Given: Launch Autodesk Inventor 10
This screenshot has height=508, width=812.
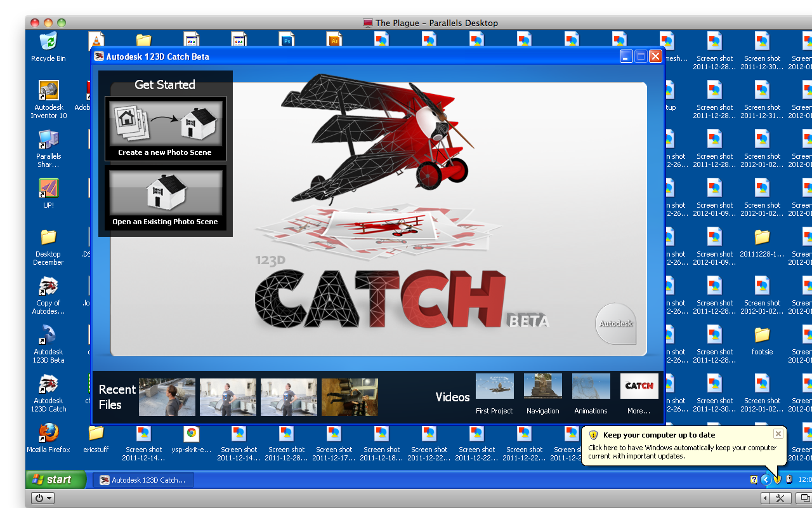Looking at the screenshot, I should pyautogui.click(x=48, y=91).
